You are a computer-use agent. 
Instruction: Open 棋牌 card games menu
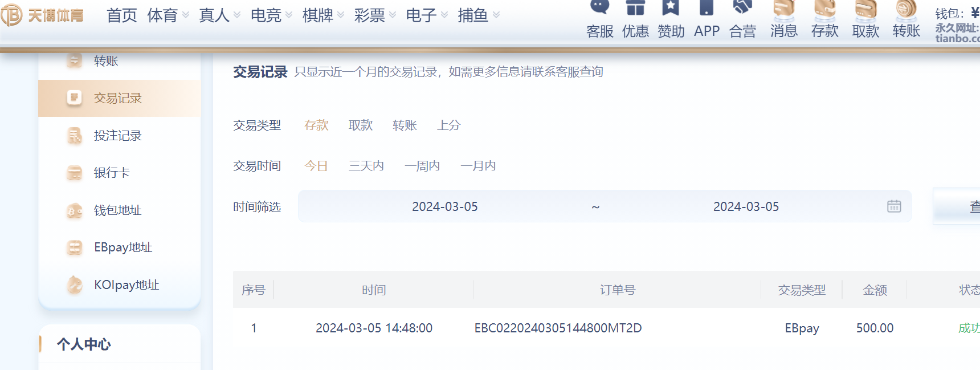coord(318,15)
